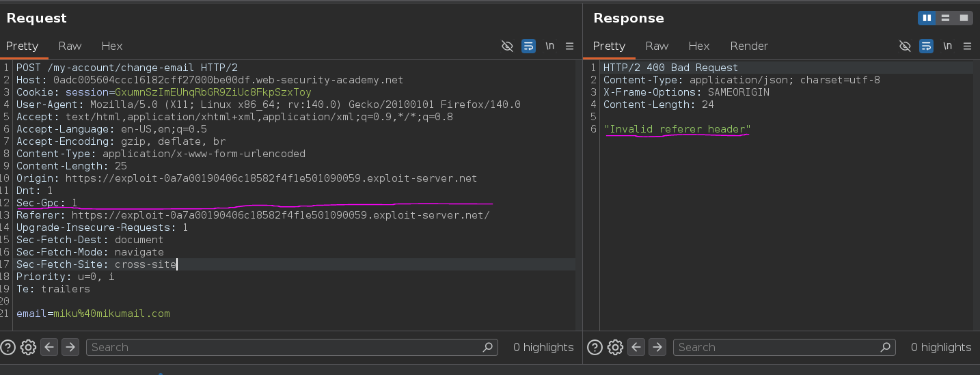
Task: Click the Sec-Fetch-Dest: document header
Action: click(90, 240)
